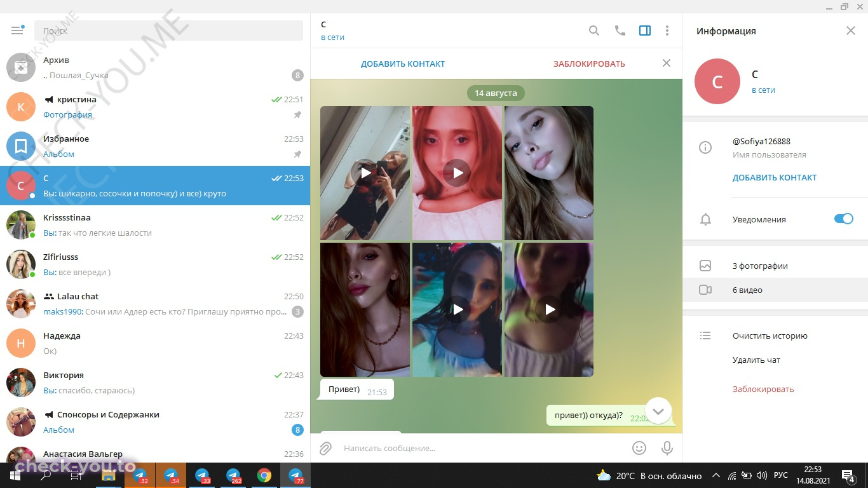Open the three-dot chat options menu
Image resolution: width=868 pixels, height=488 pixels.
(x=667, y=30)
